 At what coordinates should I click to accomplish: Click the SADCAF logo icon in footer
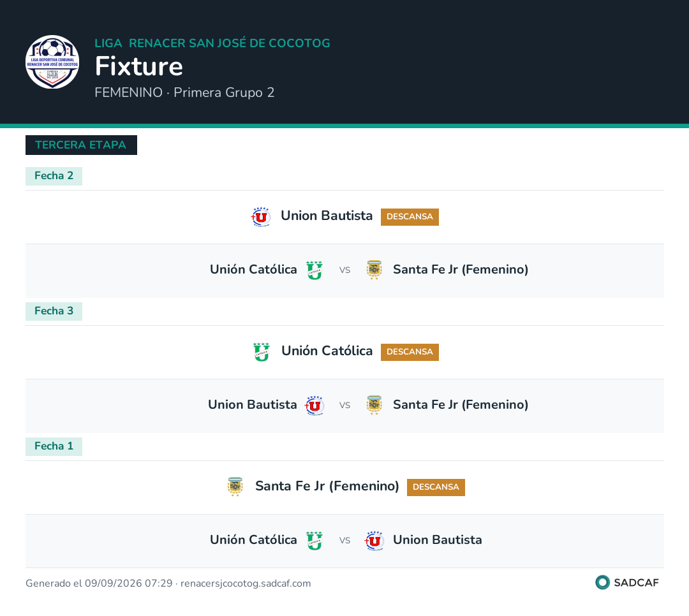coord(602,582)
